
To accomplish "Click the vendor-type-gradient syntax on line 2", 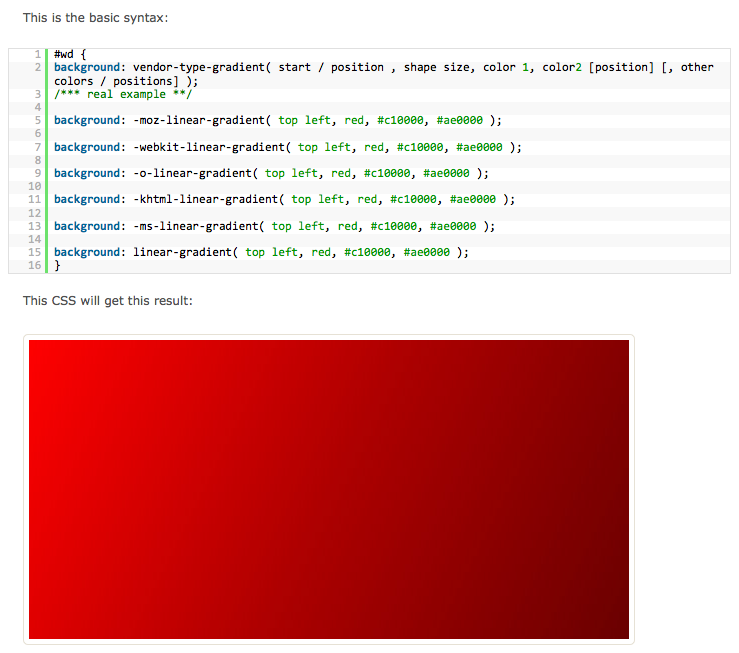I will click(384, 74).
